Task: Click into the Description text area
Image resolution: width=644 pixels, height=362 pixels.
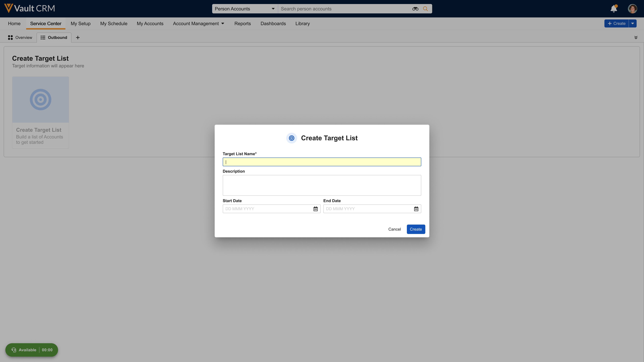Action: point(321,185)
